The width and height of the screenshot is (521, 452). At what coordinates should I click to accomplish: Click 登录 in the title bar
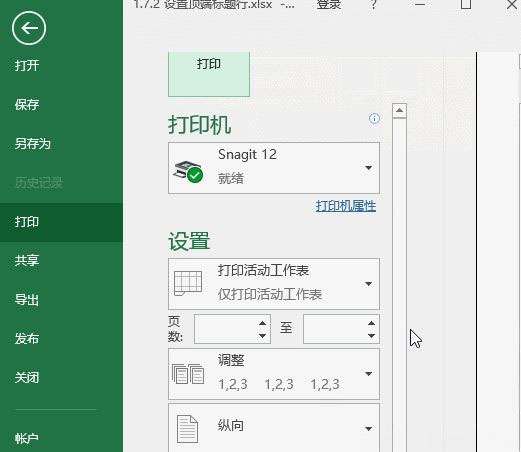point(329,4)
